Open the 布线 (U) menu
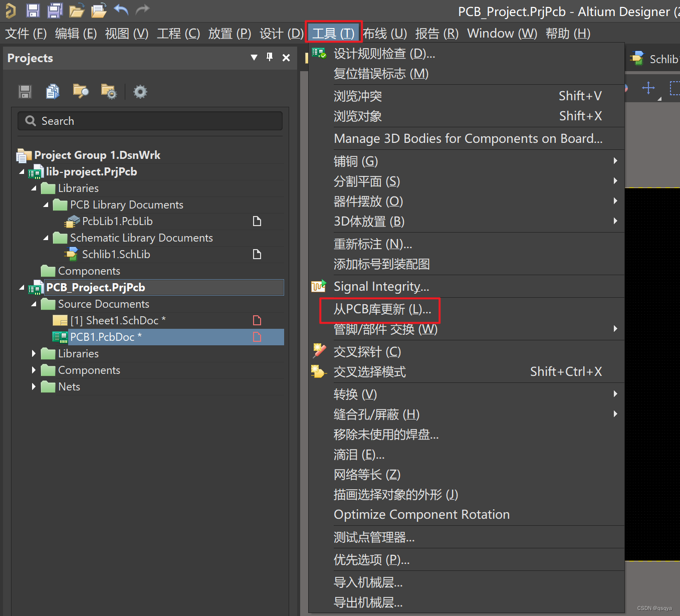The width and height of the screenshot is (680, 616). click(385, 34)
